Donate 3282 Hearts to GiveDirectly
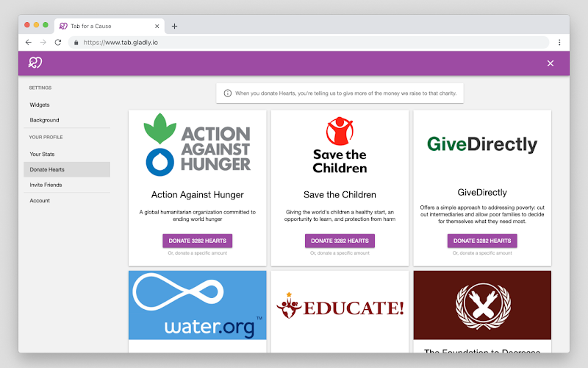This screenshot has width=588, height=368. tap(482, 241)
